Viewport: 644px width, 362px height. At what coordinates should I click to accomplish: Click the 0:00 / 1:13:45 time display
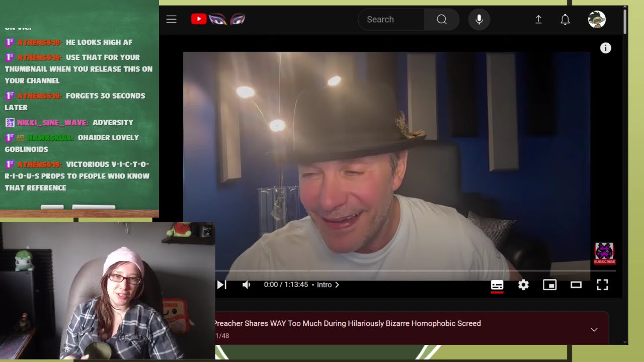point(286,285)
